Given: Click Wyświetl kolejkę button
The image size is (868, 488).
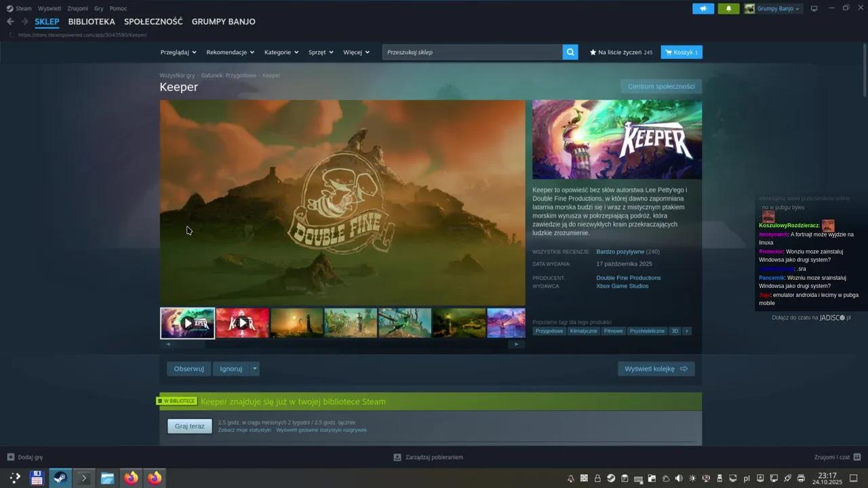Looking at the screenshot, I should click(x=656, y=369).
